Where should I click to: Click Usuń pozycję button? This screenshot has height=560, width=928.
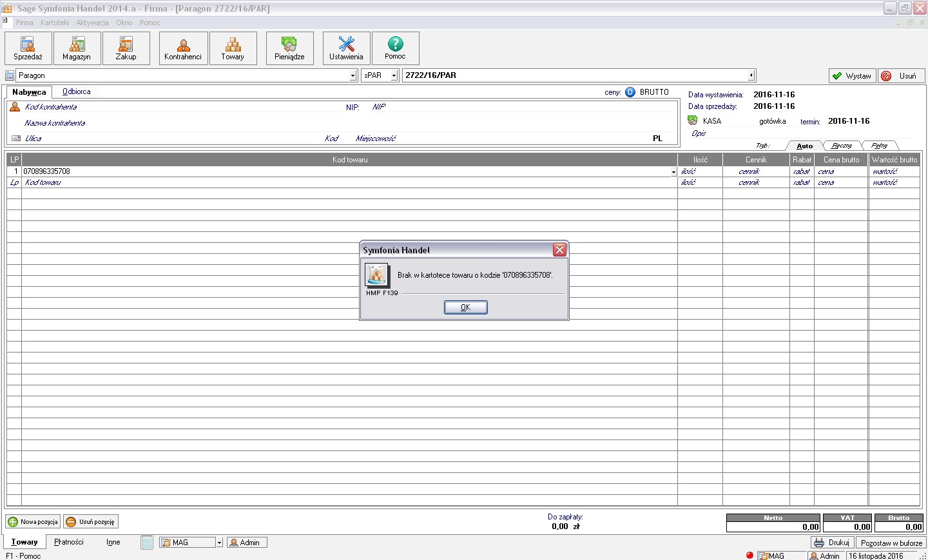coord(91,521)
